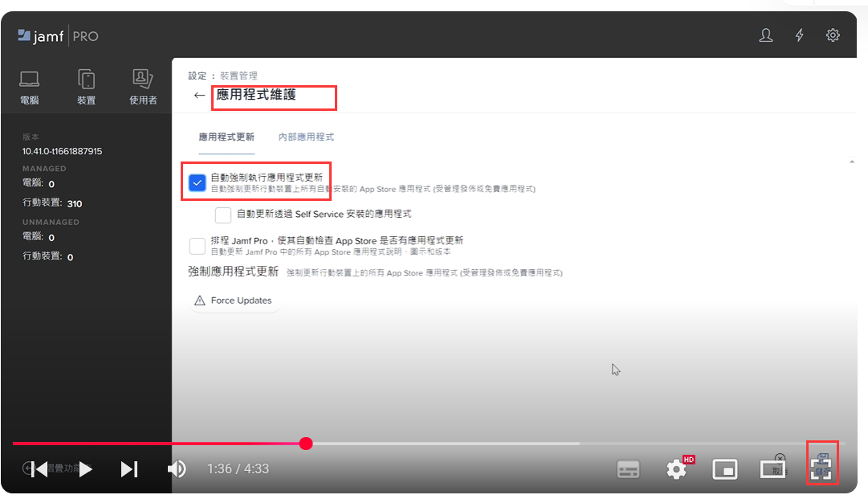This screenshot has height=499, width=868.
Task: Click unmanaged 電腦: 0 count
Action: pos(39,236)
